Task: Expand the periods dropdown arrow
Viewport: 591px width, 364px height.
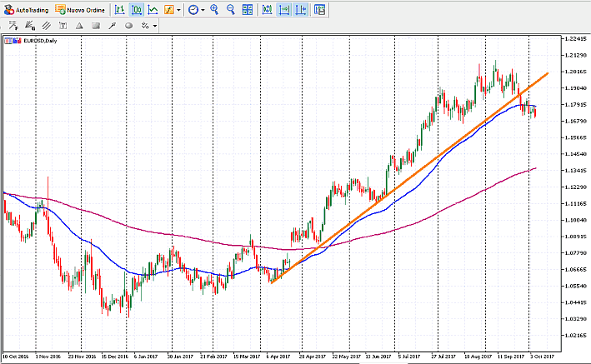Action: point(203,10)
